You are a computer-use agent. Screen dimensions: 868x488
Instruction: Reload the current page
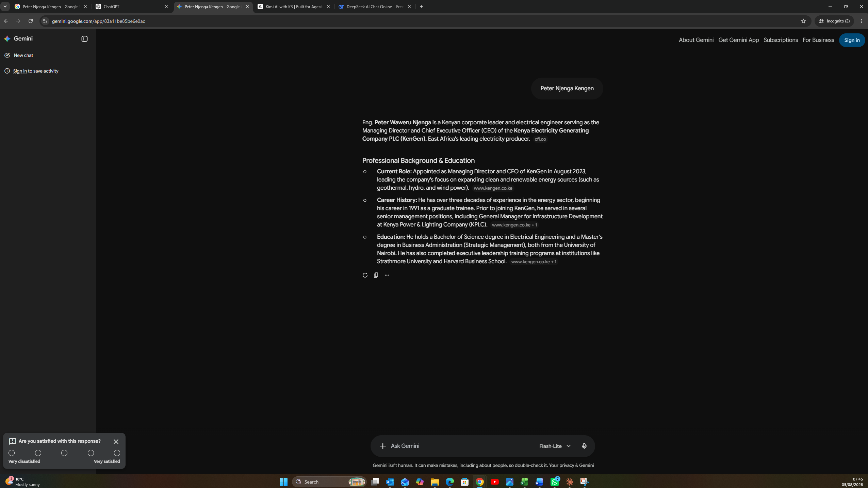31,21
